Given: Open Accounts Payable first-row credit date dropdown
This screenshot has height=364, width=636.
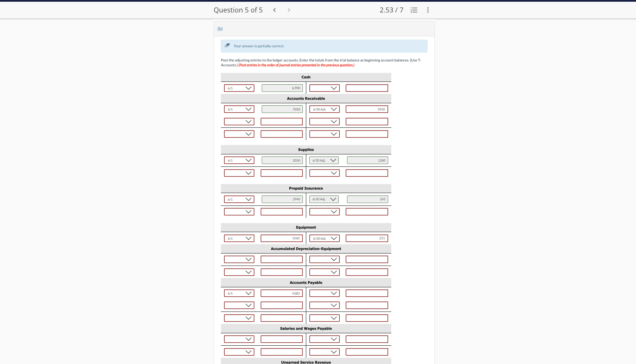Looking at the screenshot, I should click(x=325, y=293).
